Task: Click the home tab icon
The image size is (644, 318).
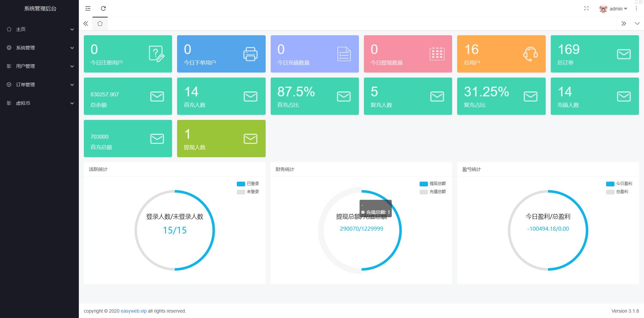Action: click(100, 24)
